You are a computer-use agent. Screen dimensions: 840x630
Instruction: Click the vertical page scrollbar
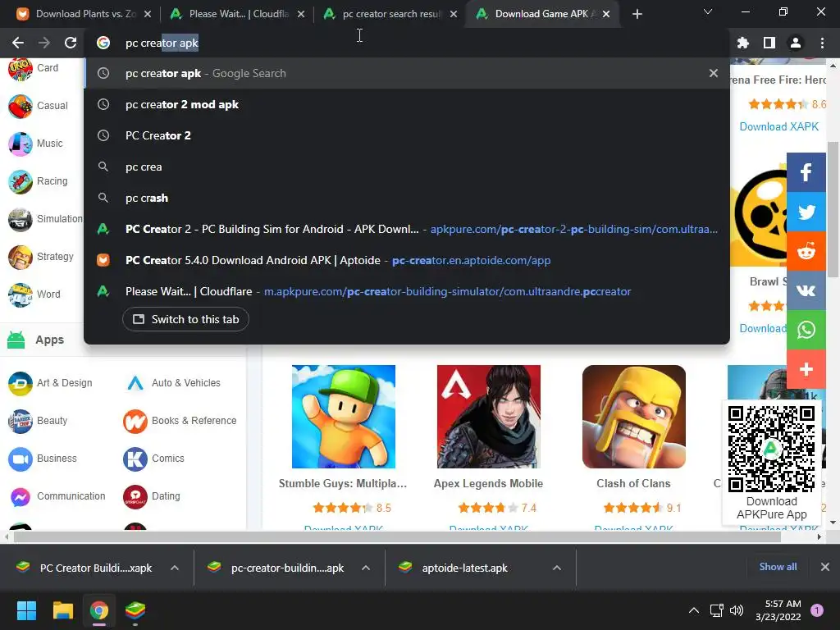833,209
